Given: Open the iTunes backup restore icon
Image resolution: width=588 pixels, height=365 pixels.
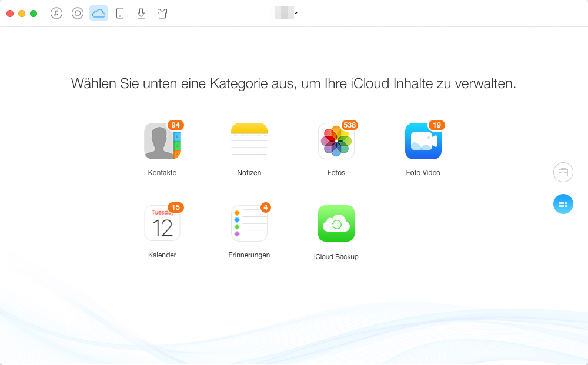Looking at the screenshot, I should click(78, 14).
